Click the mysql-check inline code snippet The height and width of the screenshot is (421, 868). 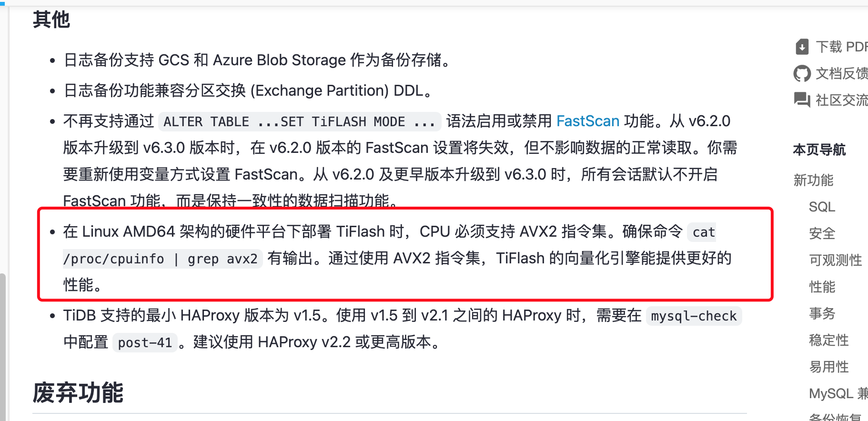pos(694,316)
